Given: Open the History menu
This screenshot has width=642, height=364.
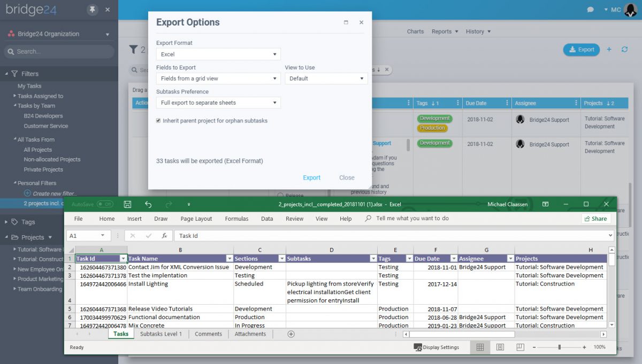Looking at the screenshot, I should (478, 32).
